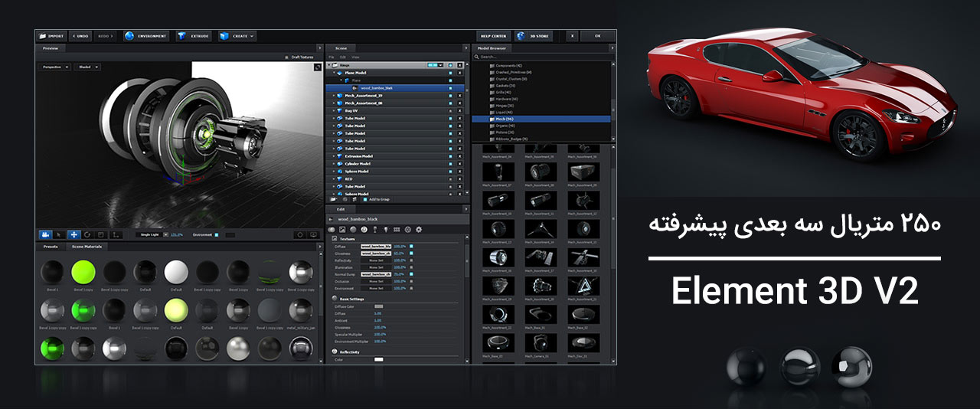The image size is (980, 409).
Task: Click the fullscreen monitor icon below preview
Action: (x=313, y=235)
